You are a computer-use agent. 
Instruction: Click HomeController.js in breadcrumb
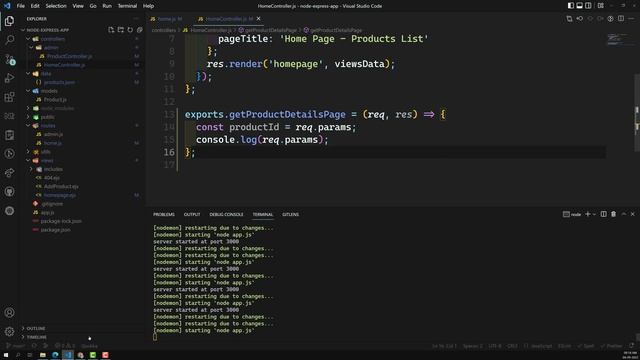pyautogui.click(x=211, y=30)
